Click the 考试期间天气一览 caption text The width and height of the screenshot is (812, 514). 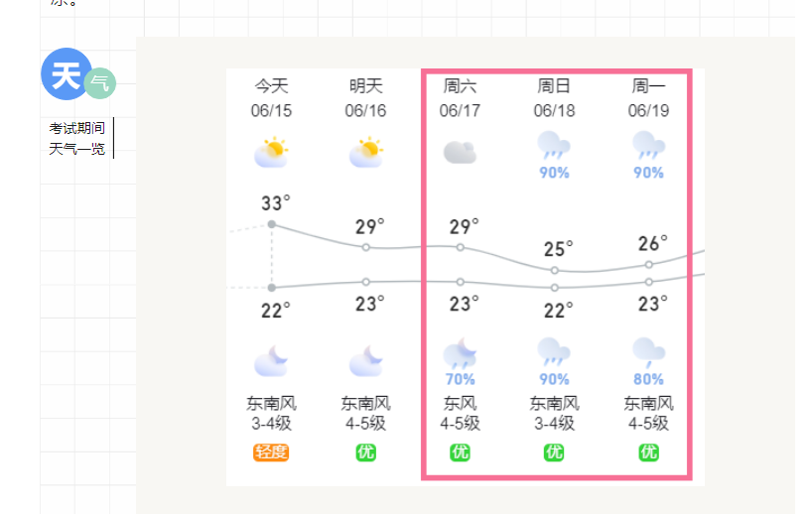pyautogui.click(x=77, y=139)
